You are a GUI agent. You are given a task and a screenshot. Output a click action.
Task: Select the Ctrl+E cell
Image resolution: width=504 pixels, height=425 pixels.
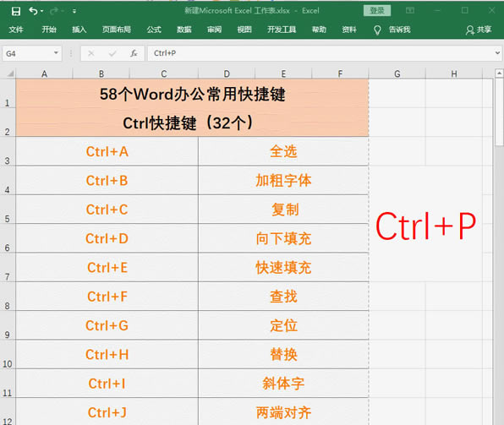coord(107,268)
